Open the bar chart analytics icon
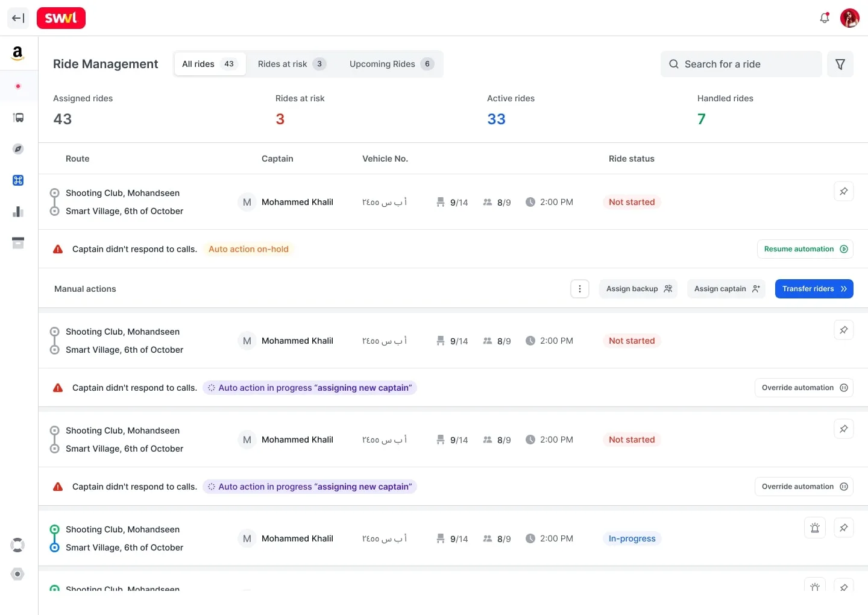Image resolution: width=868 pixels, height=615 pixels. click(18, 212)
